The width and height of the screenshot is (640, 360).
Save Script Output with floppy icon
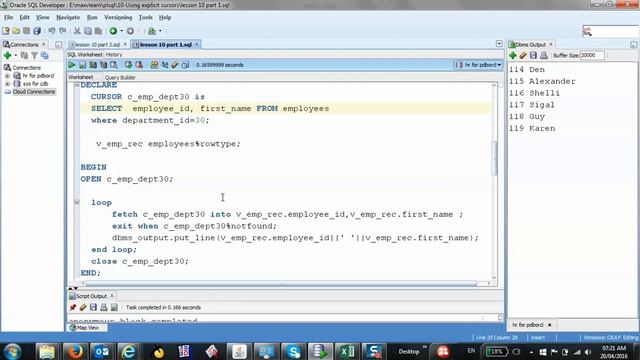tap(93, 307)
